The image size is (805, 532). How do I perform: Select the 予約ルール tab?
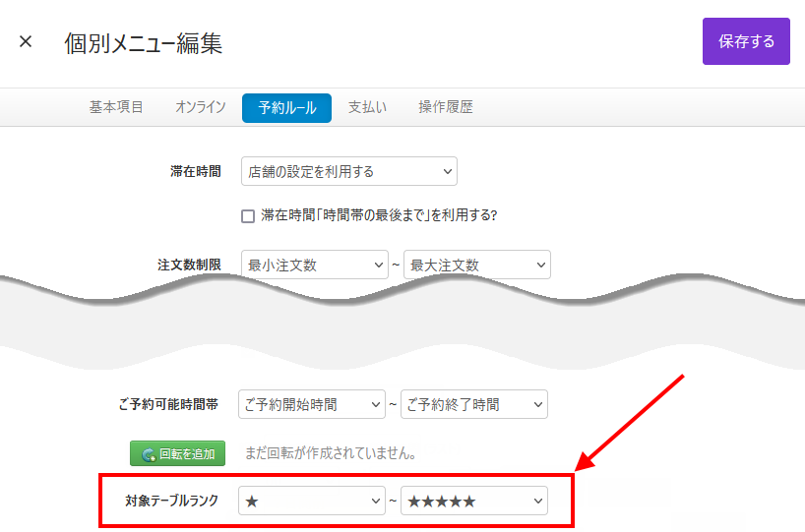click(286, 107)
